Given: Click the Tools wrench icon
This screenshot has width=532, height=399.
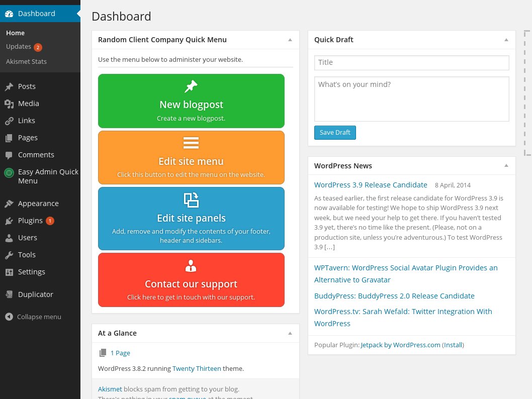Looking at the screenshot, I should 9,255.
